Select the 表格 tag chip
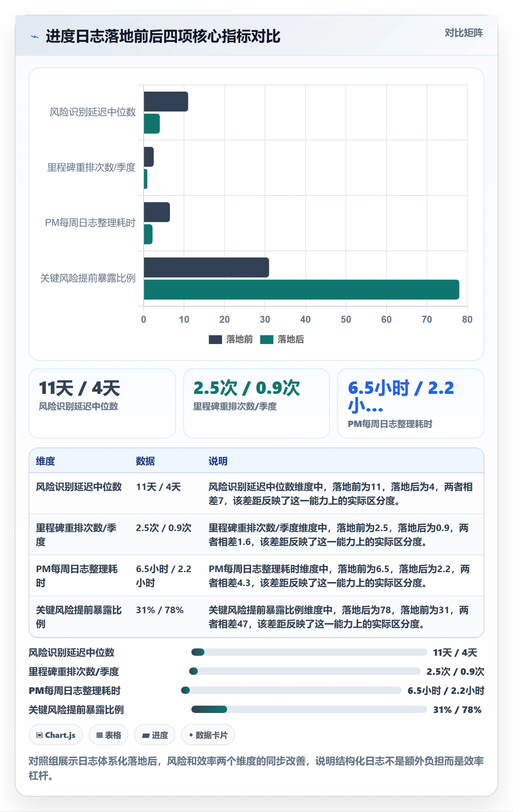This screenshot has height=812, width=513. pos(108,735)
